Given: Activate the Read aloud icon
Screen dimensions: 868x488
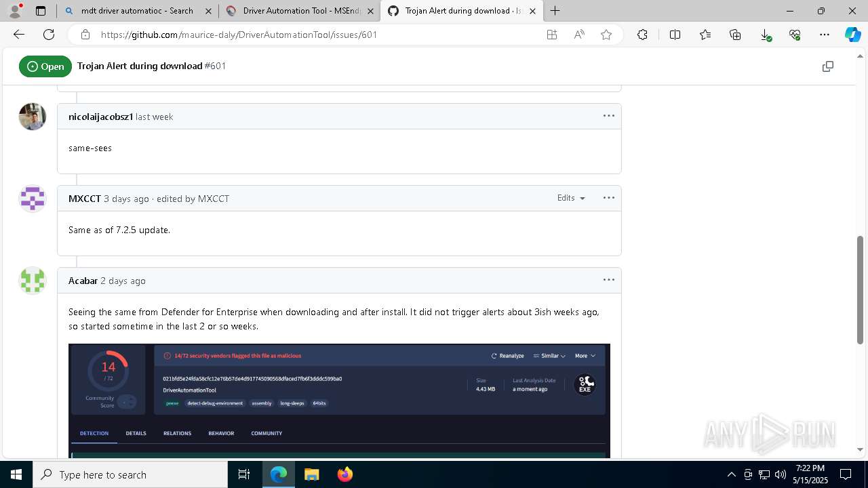Looking at the screenshot, I should pyautogui.click(x=579, y=35).
